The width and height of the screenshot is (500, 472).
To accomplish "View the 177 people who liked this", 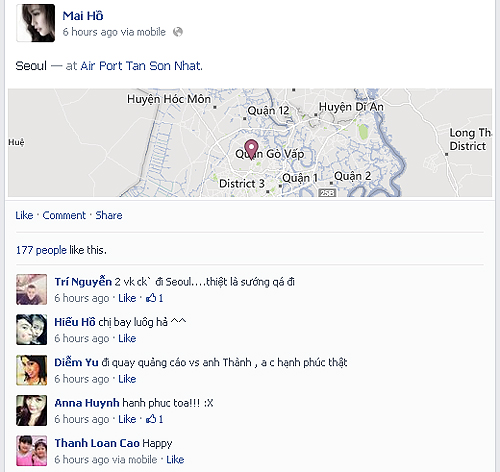I will [x=41, y=250].
